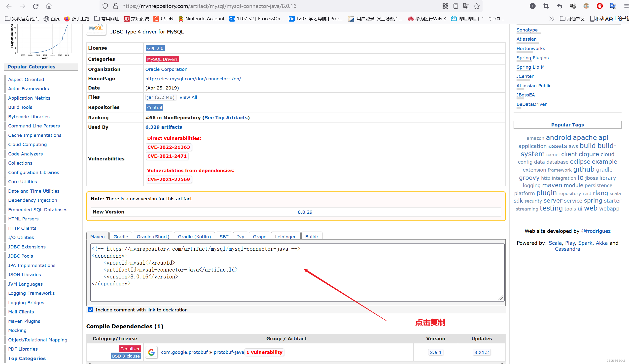Open JDBC Pools in Popular Categories

click(20, 256)
